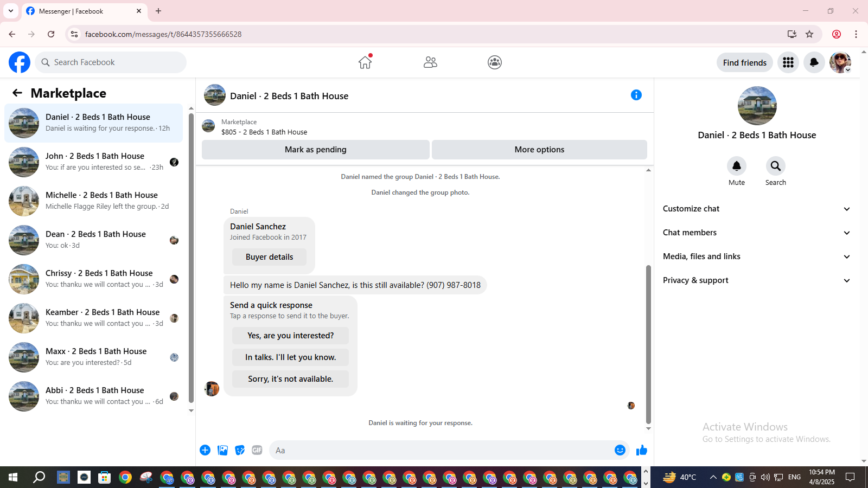Open the notifications bell in the header
The image size is (868, 488).
click(814, 62)
